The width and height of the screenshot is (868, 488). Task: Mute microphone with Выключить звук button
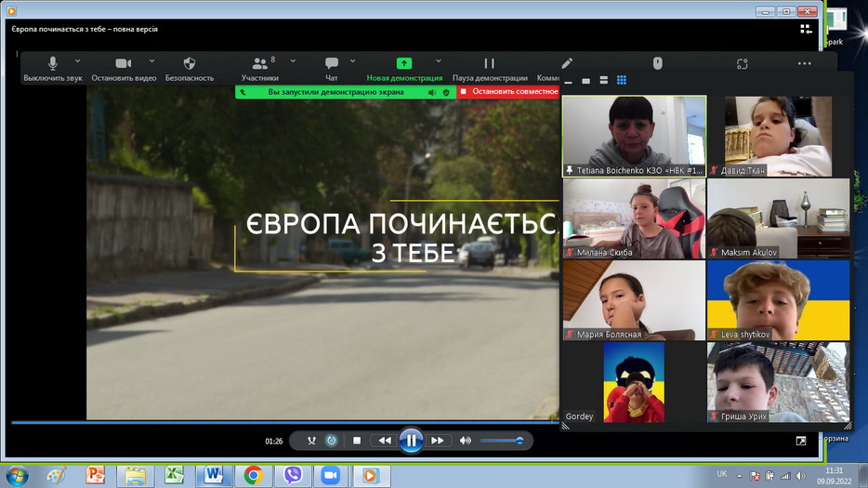pyautogui.click(x=52, y=69)
